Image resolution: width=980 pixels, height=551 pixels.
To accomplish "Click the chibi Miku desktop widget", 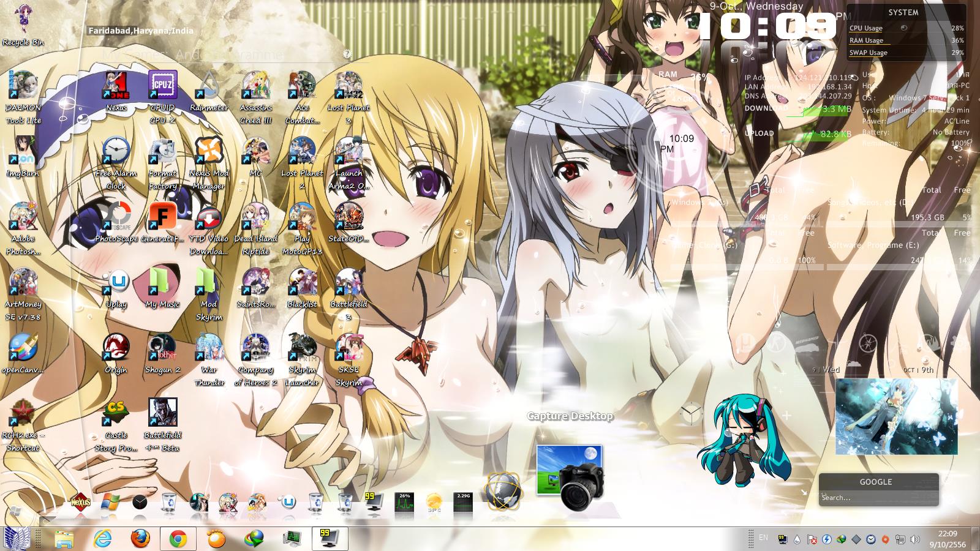I will point(743,440).
